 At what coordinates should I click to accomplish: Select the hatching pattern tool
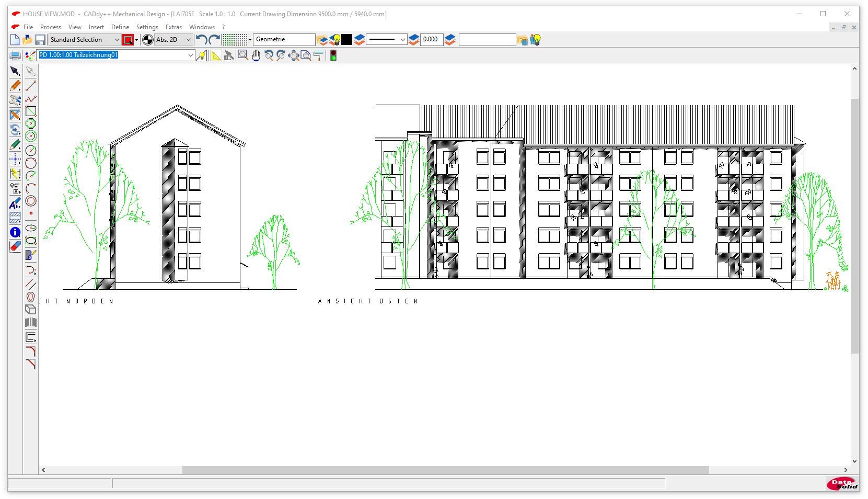(x=15, y=218)
